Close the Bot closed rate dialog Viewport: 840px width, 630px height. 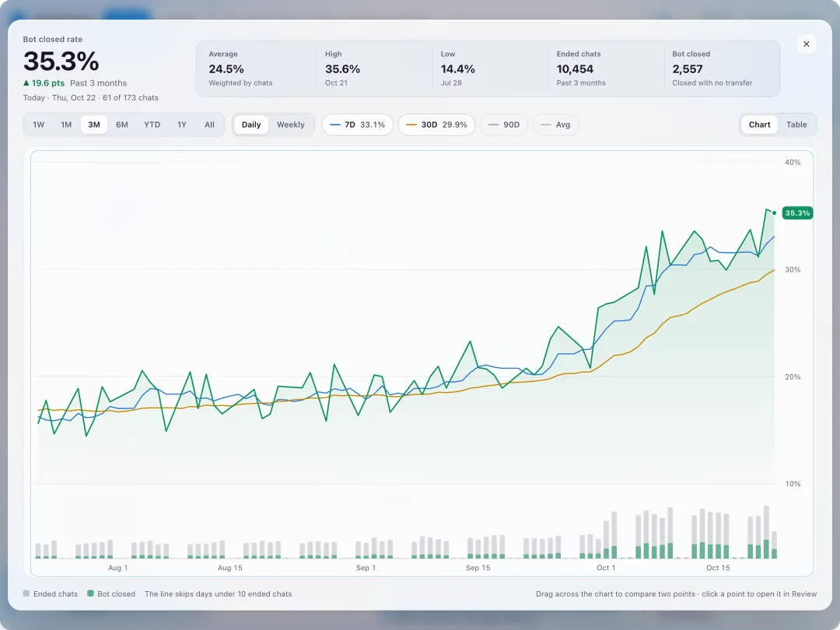807,44
